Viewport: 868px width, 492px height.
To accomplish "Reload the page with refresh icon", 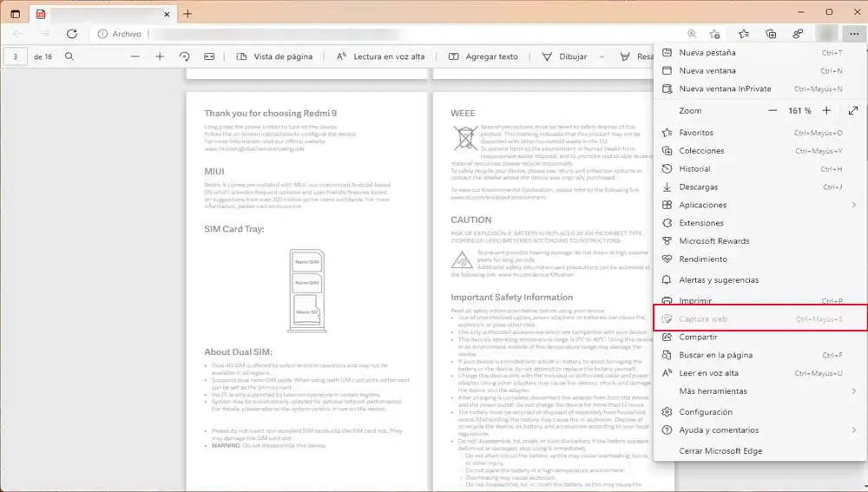I will [x=72, y=34].
